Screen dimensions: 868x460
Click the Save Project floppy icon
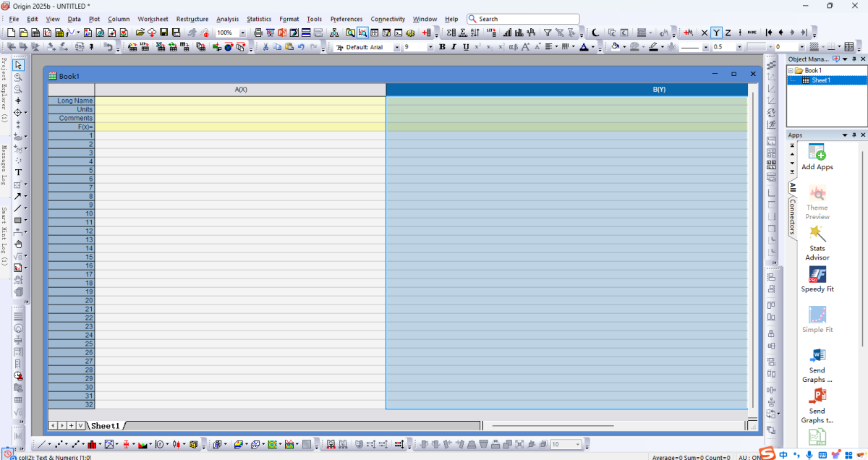pyautogui.click(x=164, y=33)
